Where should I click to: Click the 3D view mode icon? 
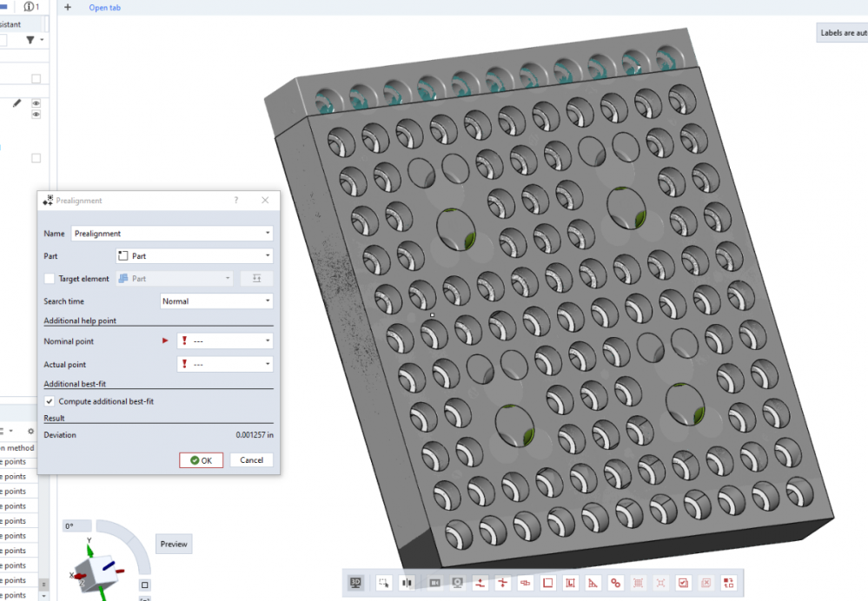point(355,583)
